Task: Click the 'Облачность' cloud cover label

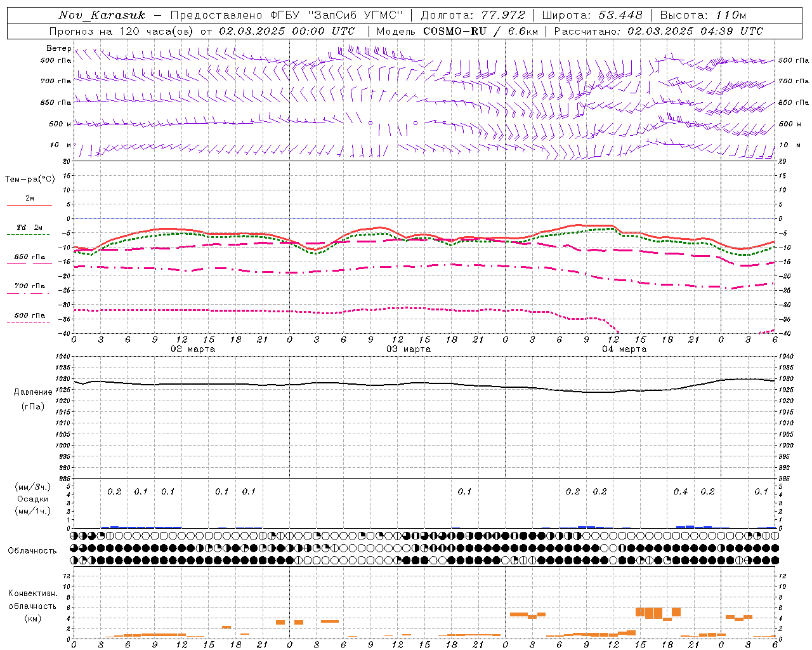Action: pos(32,550)
